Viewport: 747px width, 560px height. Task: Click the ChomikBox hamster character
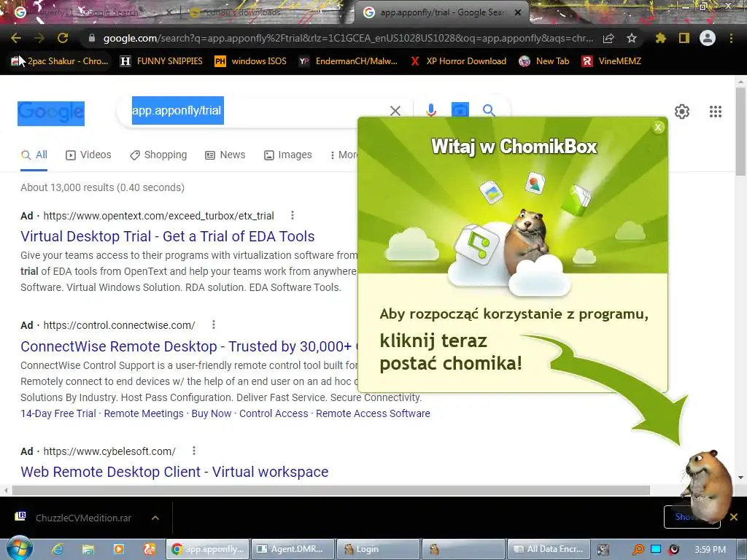click(708, 486)
